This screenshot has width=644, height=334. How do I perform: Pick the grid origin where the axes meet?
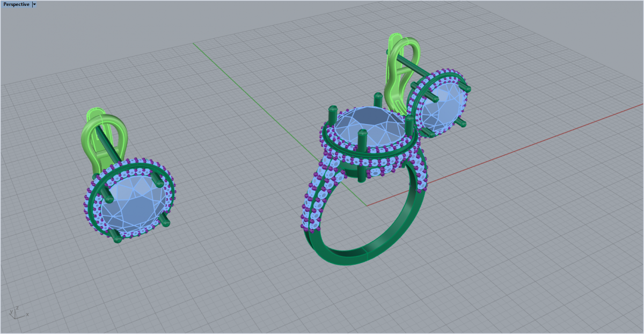pos(367,205)
